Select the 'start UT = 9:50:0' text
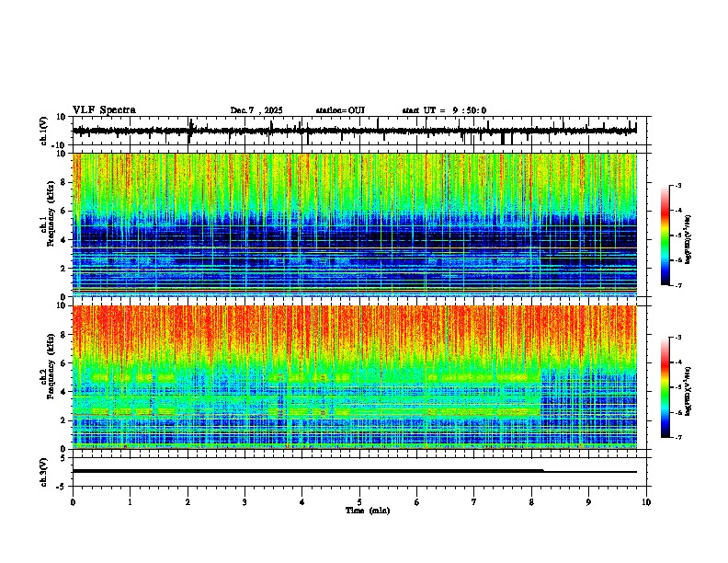Viewport: 728px width, 563px height. (x=444, y=110)
